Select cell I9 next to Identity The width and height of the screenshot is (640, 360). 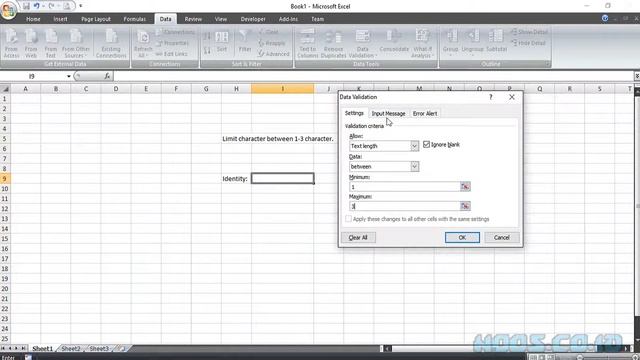[x=282, y=178]
